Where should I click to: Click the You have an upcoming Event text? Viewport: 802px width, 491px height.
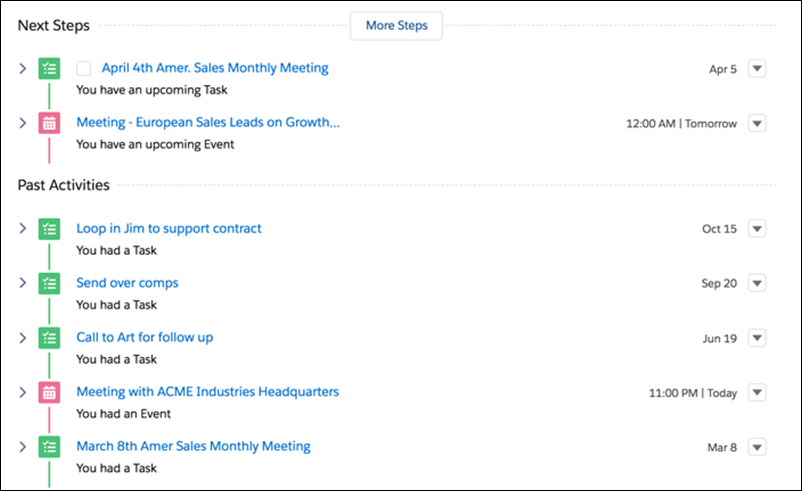[155, 145]
